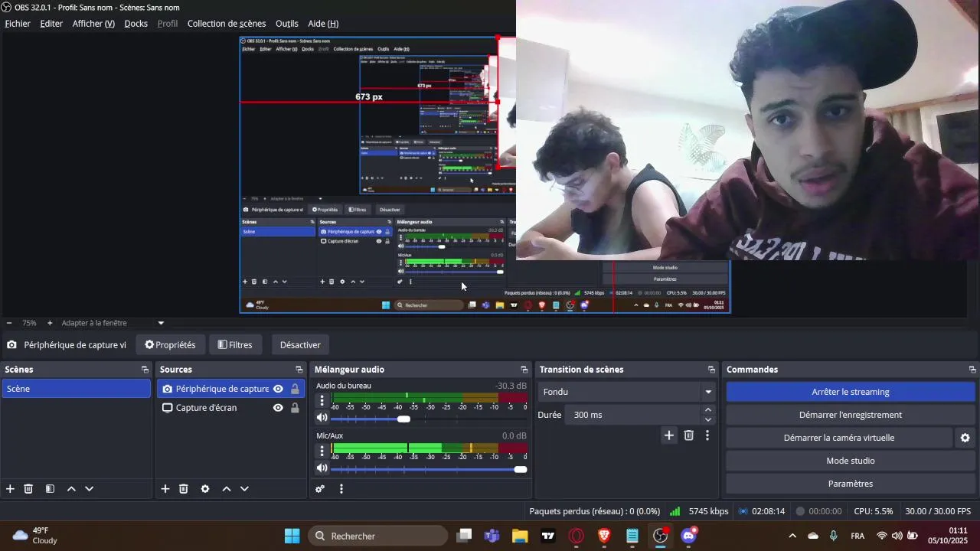Add a new scene with plus icon
The width and height of the screenshot is (980, 551).
tap(10, 489)
